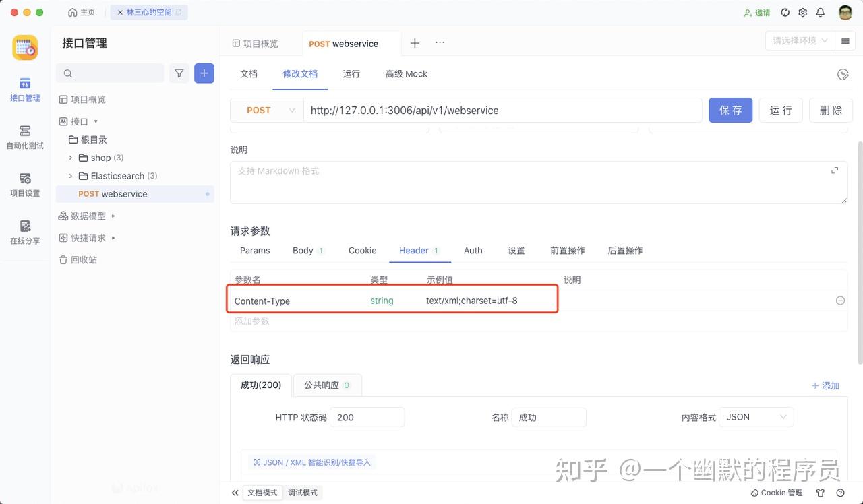This screenshot has height=504, width=863.
Task: Switch to 调试模式 at the bottom
Action: pyautogui.click(x=302, y=493)
